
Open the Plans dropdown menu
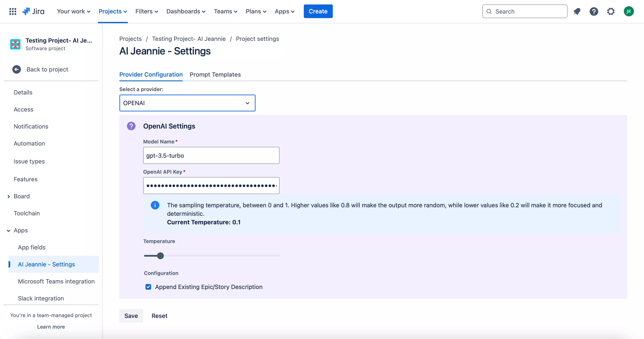point(256,11)
